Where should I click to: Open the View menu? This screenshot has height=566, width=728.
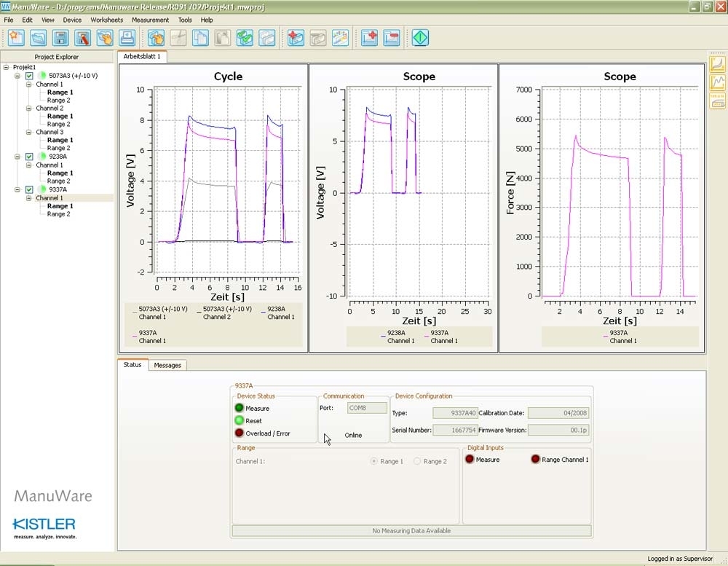48,20
